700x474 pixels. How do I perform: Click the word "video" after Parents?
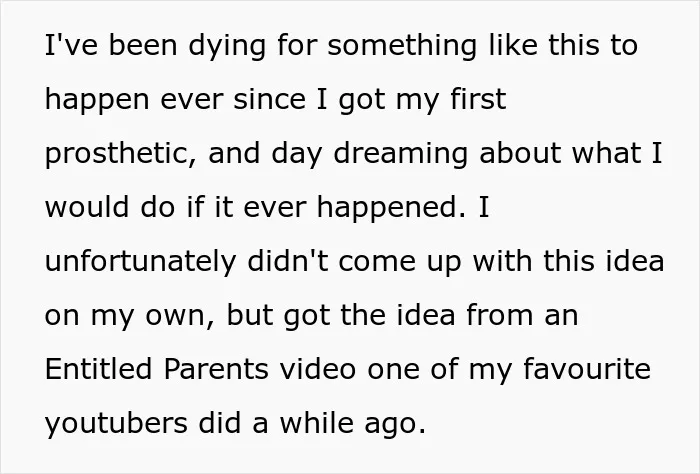coord(317,369)
